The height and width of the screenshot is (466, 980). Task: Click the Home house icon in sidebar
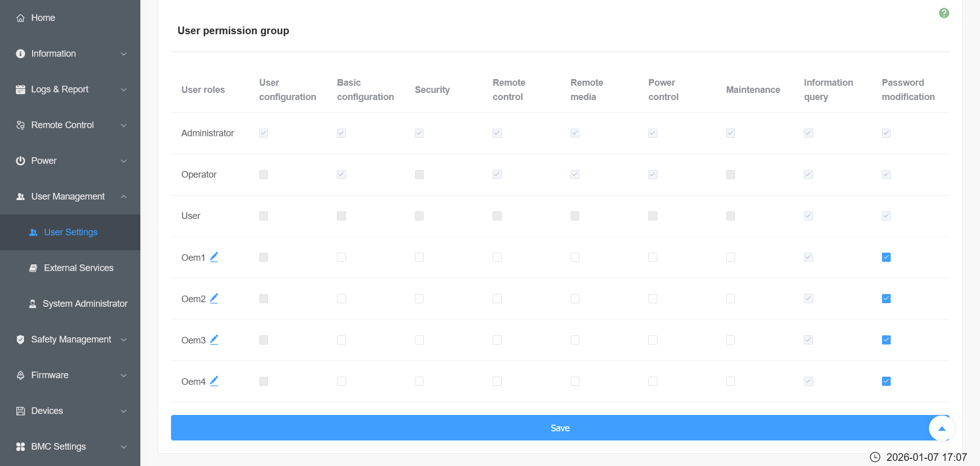click(20, 18)
